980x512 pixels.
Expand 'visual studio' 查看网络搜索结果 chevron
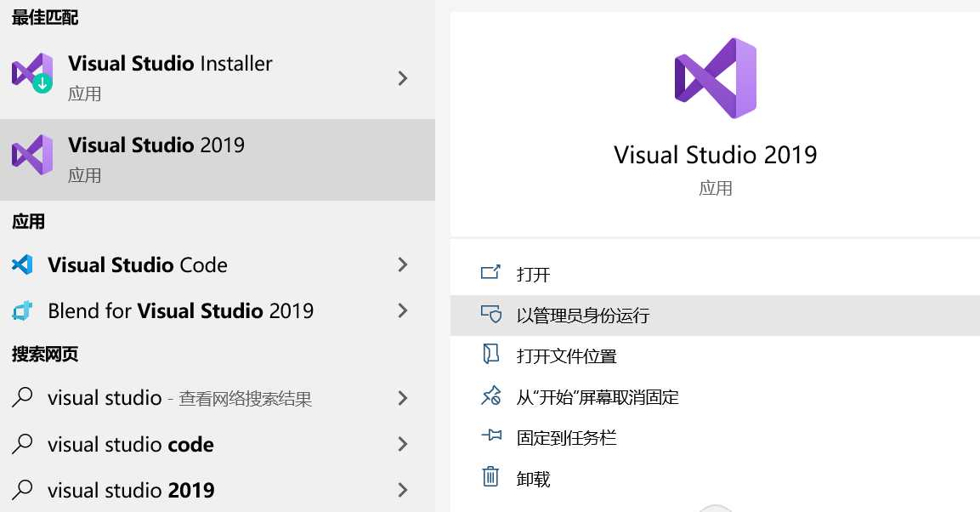(x=403, y=397)
